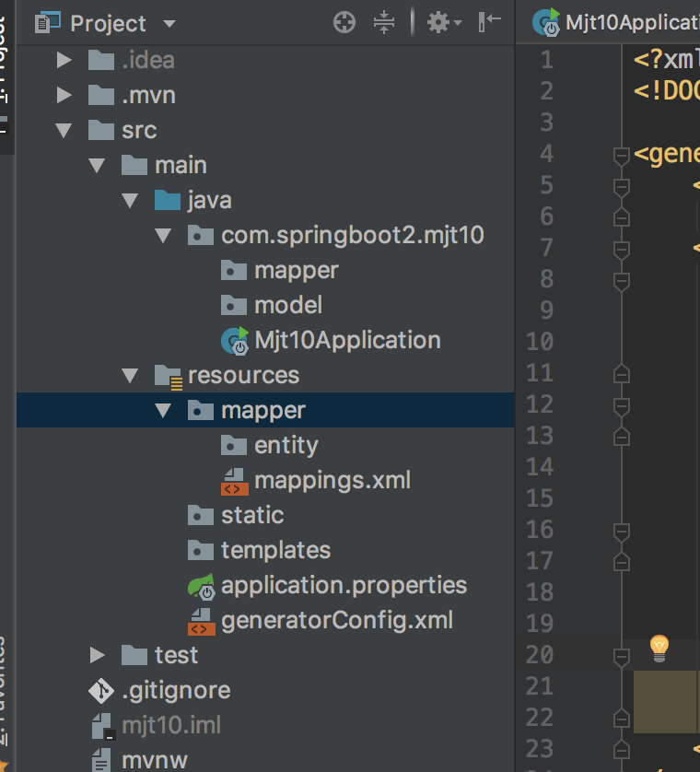Collapse the src folder

(x=64, y=131)
